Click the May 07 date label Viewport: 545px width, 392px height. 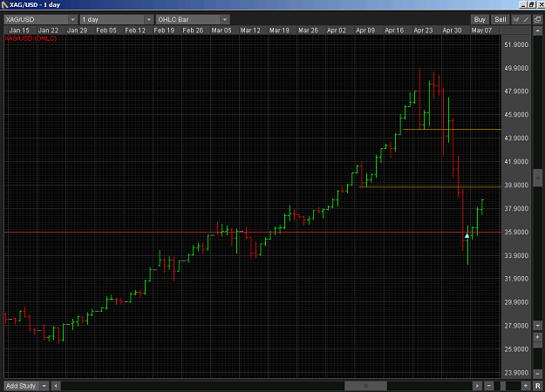(x=481, y=30)
